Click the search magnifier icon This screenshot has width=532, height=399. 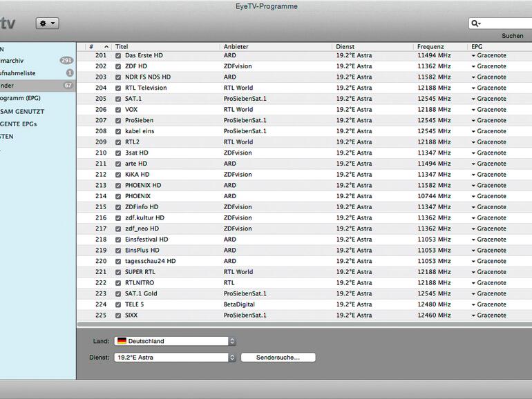point(475,23)
